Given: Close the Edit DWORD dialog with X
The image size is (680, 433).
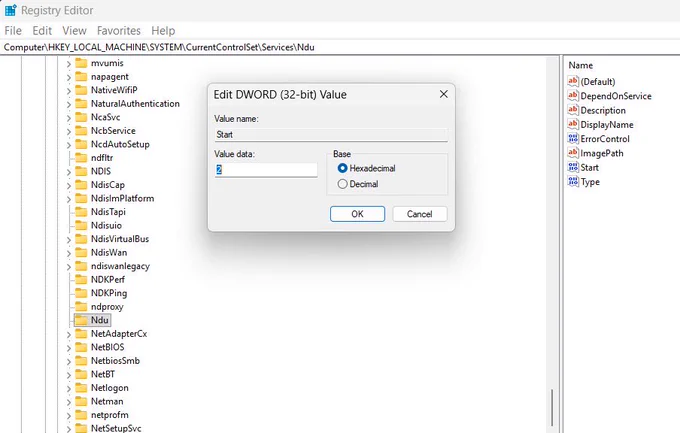Looking at the screenshot, I should (443, 94).
